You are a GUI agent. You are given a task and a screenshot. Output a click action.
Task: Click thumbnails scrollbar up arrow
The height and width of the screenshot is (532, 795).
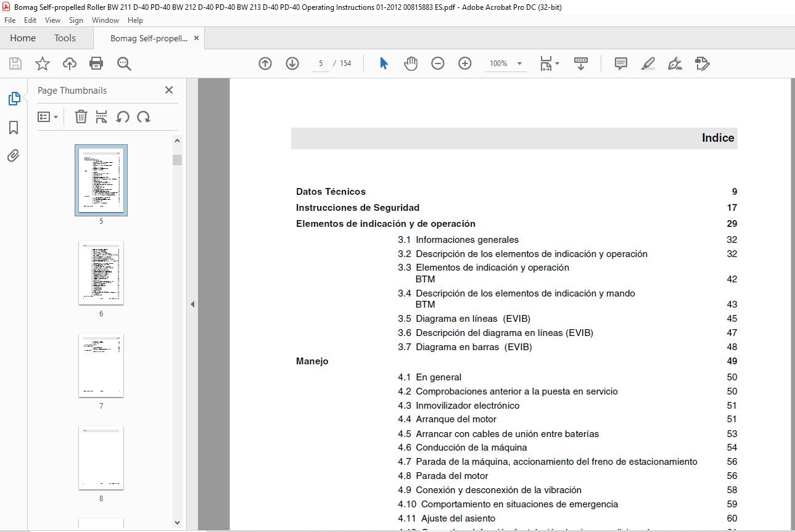pos(178,139)
